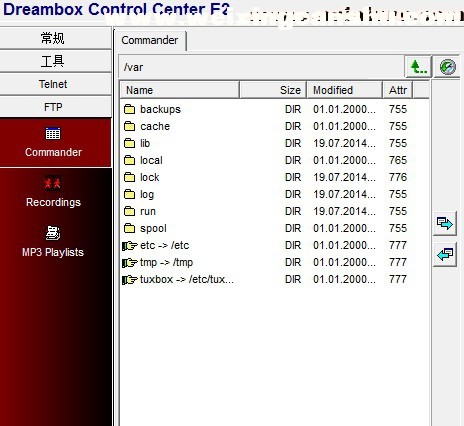Image resolution: width=464 pixels, height=426 pixels.
Task: Select the 'lock' file name
Action: coord(150,177)
